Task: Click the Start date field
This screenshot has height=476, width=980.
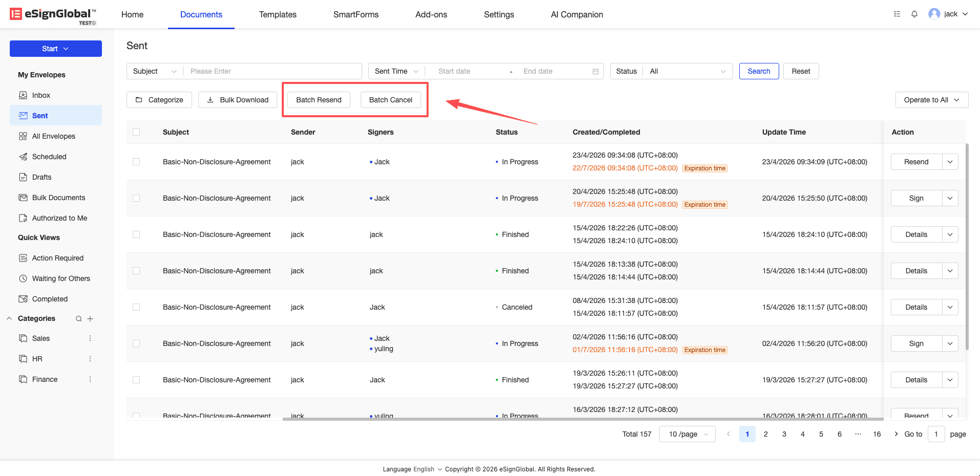Action: coord(467,71)
